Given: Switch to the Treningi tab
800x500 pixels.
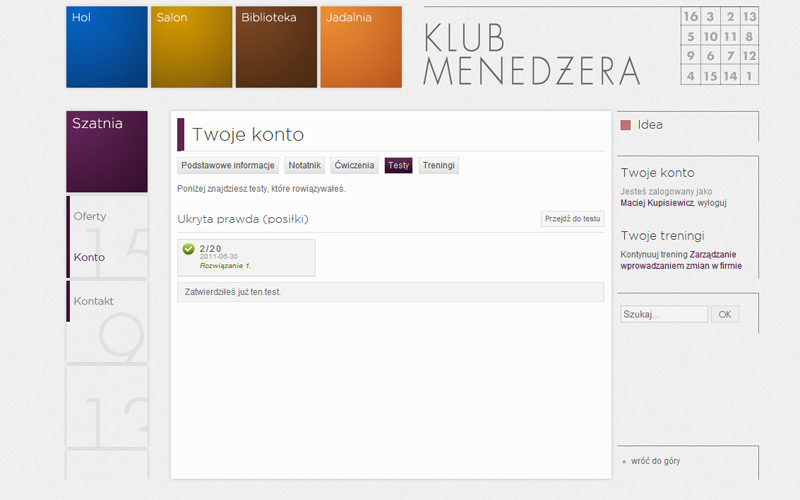Looking at the screenshot, I should click(438, 165).
